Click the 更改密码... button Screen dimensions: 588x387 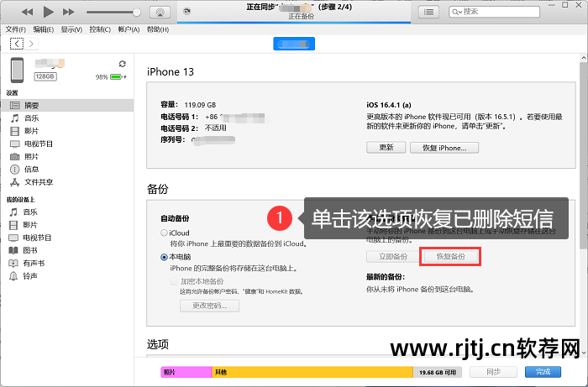coord(210,306)
